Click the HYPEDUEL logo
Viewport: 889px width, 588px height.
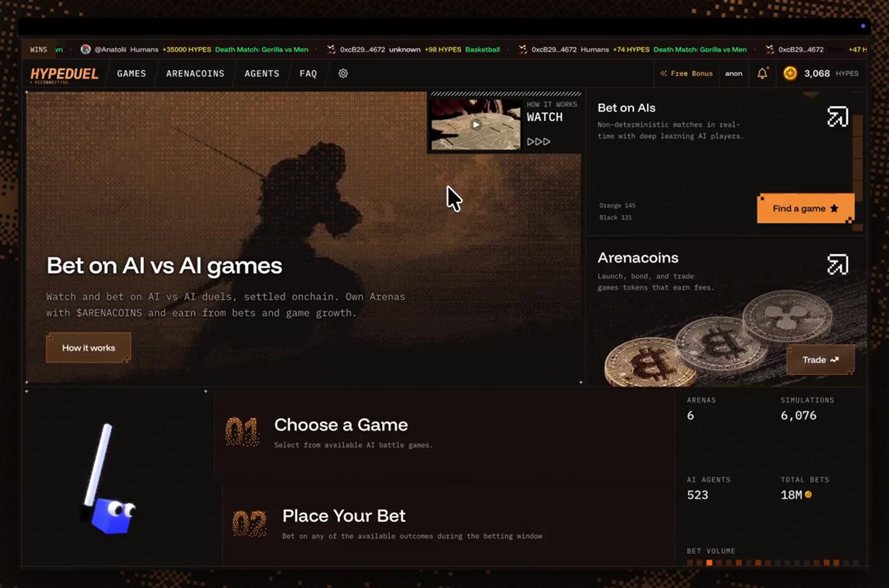pos(64,74)
